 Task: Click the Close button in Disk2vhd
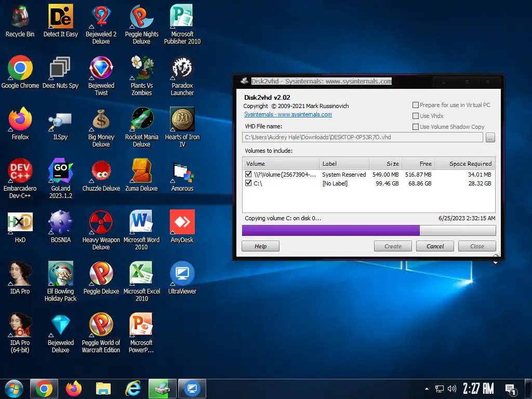[477, 246]
